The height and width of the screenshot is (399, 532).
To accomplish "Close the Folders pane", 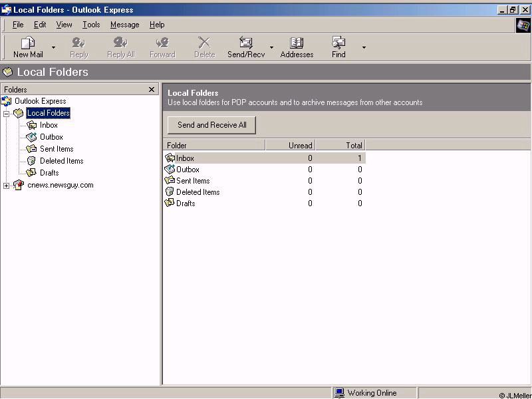I will [x=152, y=89].
